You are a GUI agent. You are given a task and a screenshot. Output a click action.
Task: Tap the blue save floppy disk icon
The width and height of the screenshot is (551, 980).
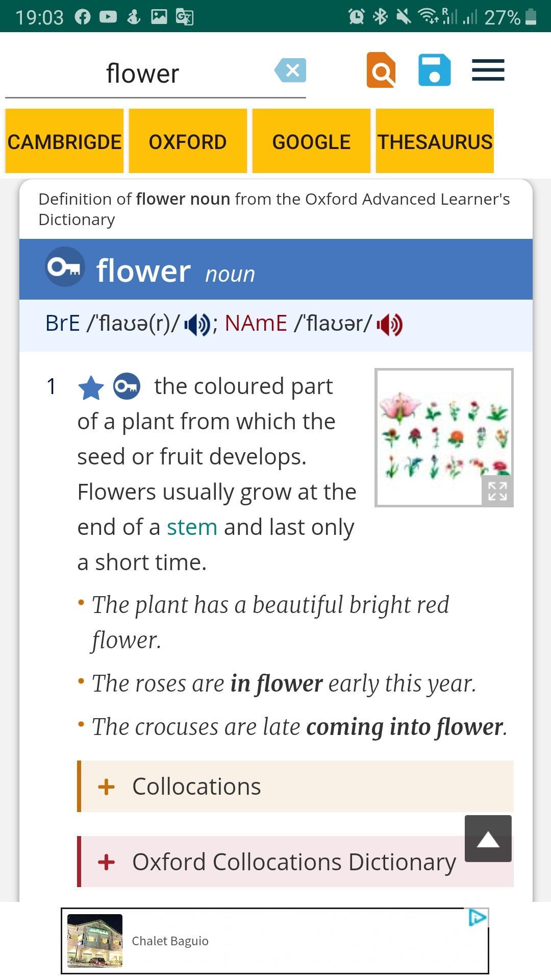click(434, 70)
